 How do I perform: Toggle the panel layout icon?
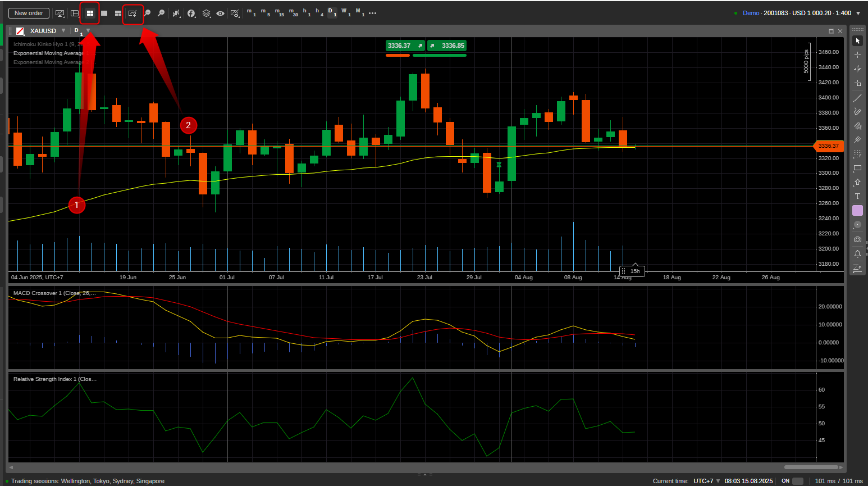tap(75, 13)
